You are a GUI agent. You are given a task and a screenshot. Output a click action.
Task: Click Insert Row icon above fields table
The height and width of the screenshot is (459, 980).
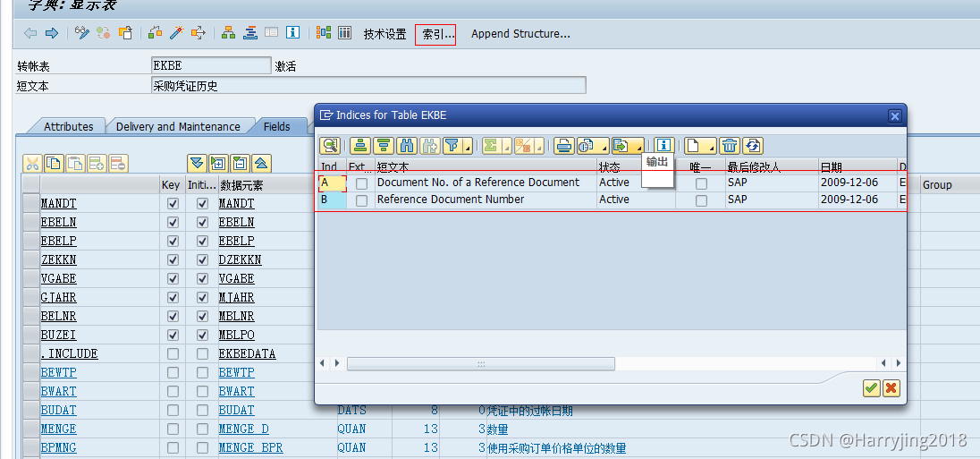[97, 164]
